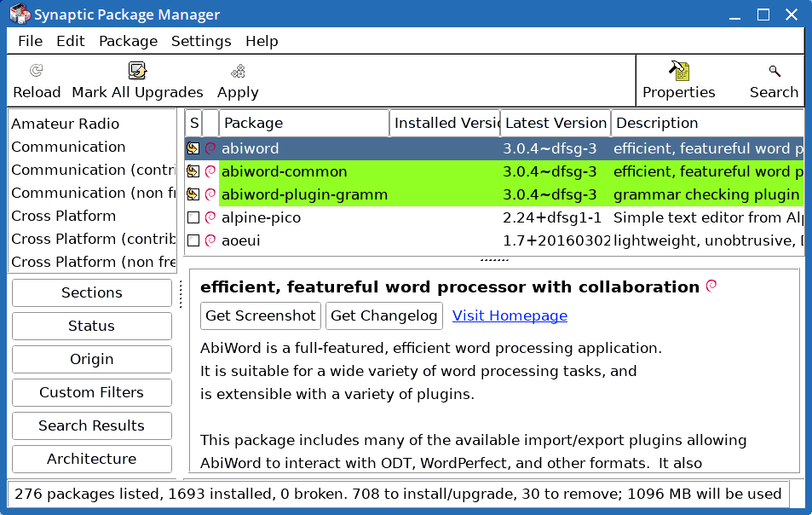Click the Debian swirl icon beside abiword

tap(210, 148)
